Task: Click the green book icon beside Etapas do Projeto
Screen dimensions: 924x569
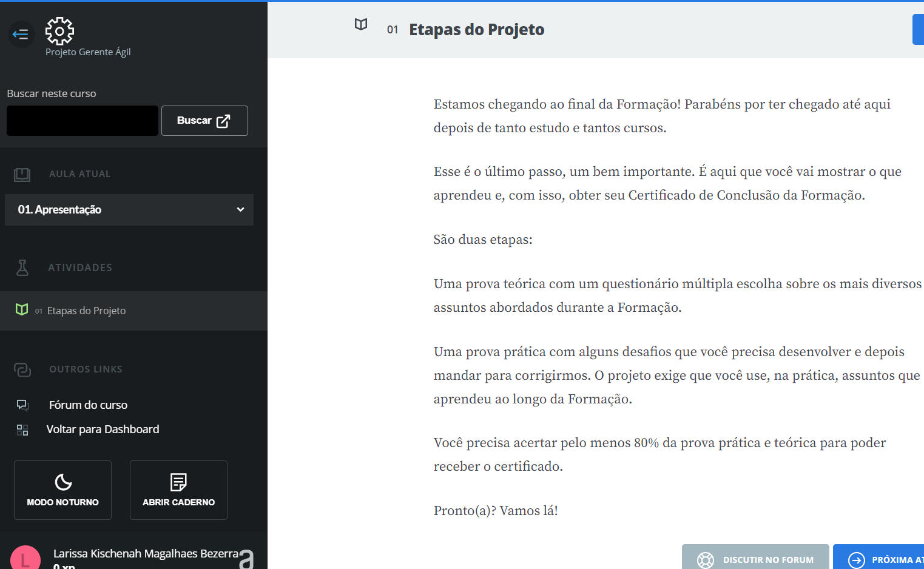Action: point(22,309)
